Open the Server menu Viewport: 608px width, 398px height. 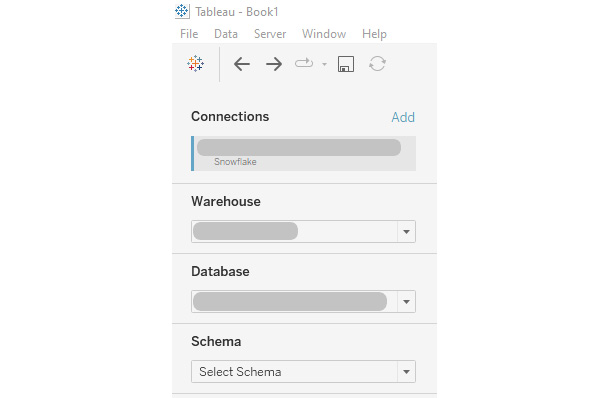270,34
